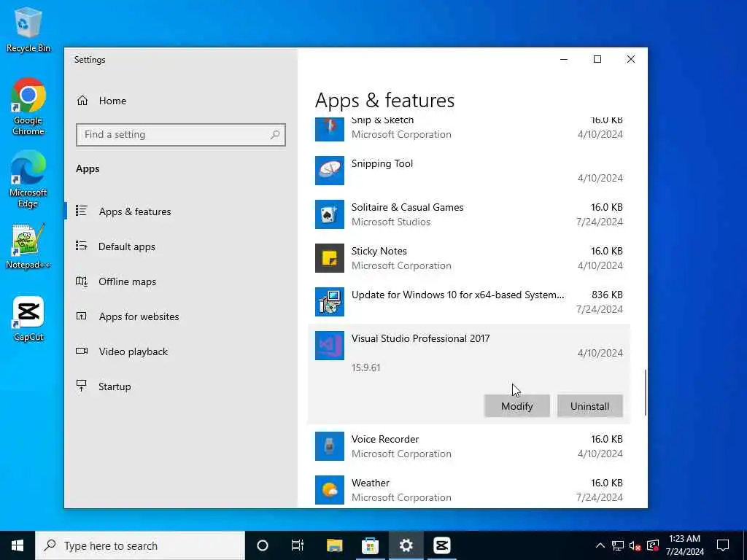This screenshot has width=747, height=560.
Task: Open Recycle Bin on the desktop
Action: (x=28, y=29)
